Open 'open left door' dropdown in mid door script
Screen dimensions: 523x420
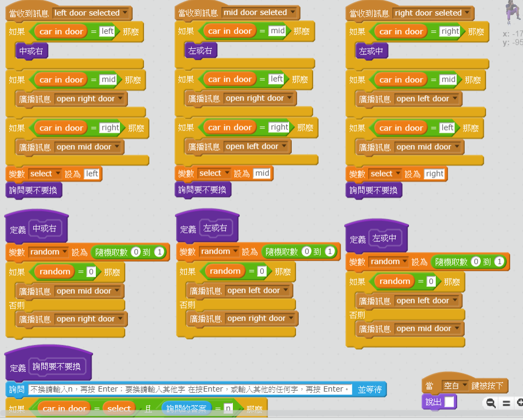[284, 147]
